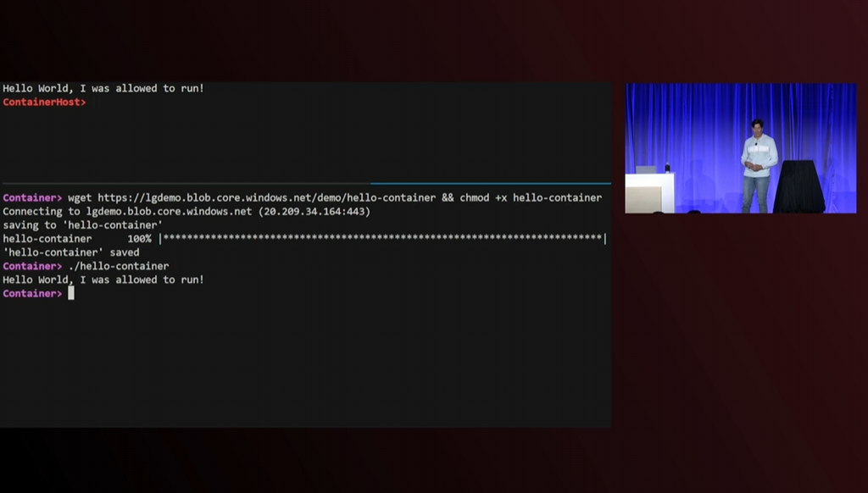Click the 'chmod +x hello-container' portion of command

point(531,197)
